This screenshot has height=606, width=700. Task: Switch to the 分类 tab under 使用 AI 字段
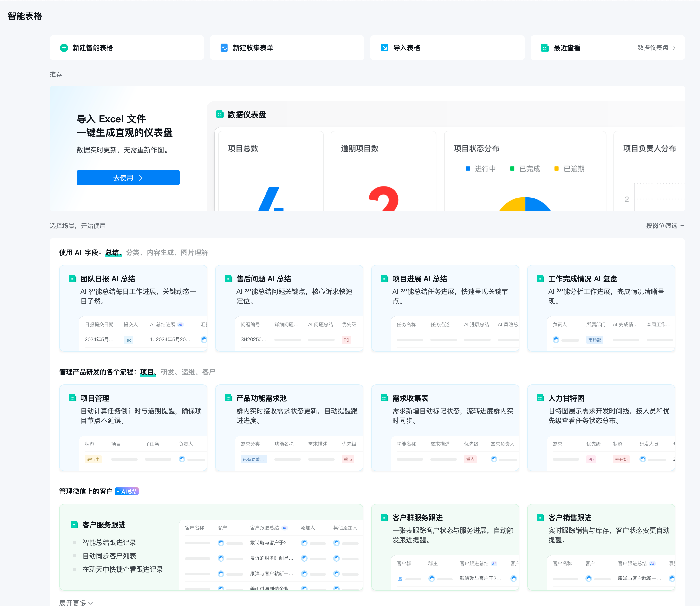click(x=133, y=252)
